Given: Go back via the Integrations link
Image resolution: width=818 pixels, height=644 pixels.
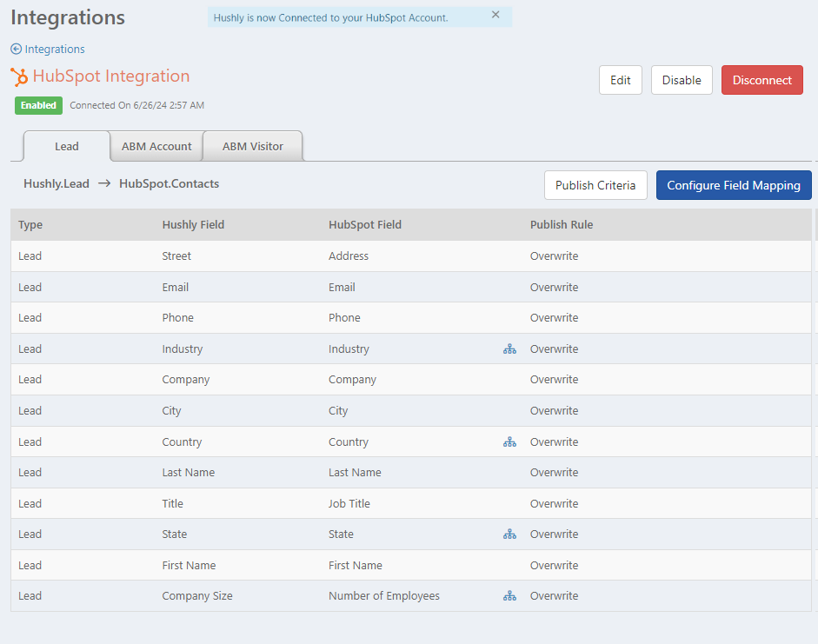Looking at the screenshot, I should click(55, 49).
